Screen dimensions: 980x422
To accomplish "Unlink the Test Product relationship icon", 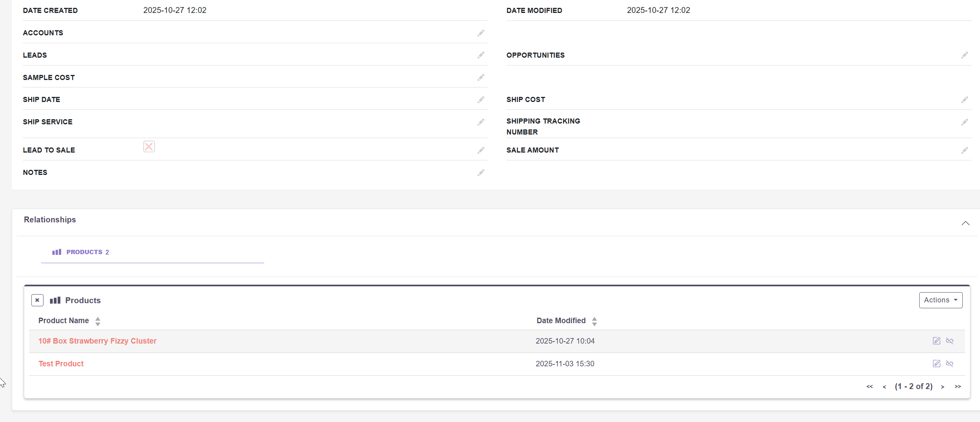I will [x=949, y=364].
